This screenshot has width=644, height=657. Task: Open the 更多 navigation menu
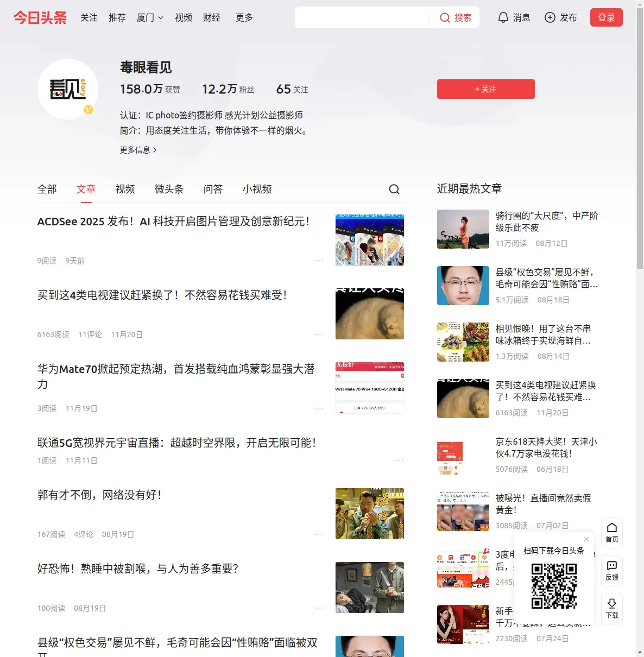[x=244, y=18]
